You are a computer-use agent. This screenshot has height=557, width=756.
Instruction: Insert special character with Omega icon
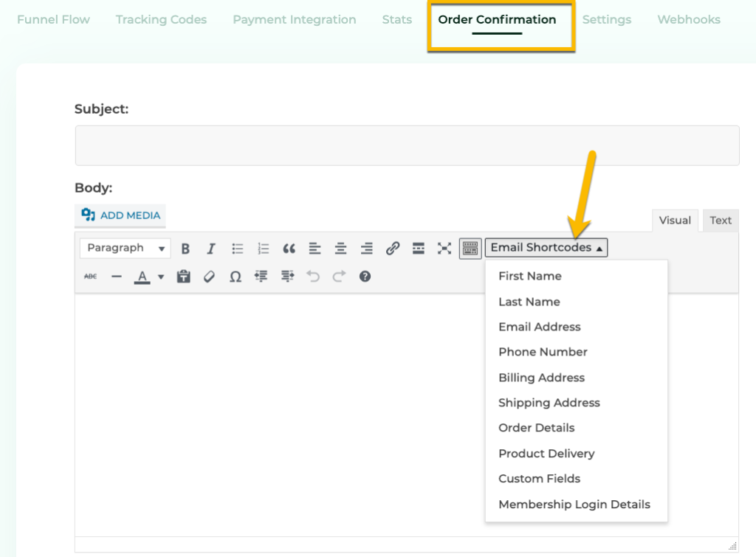click(x=236, y=277)
